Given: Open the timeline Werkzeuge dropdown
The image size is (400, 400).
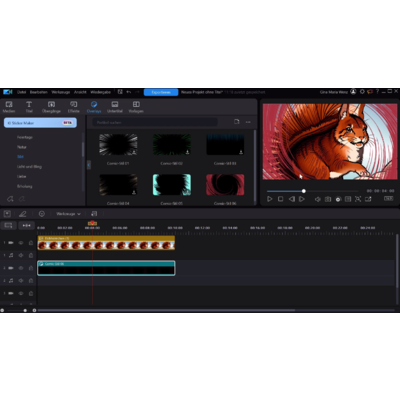Looking at the screenshot, I should tap(68, 214).
